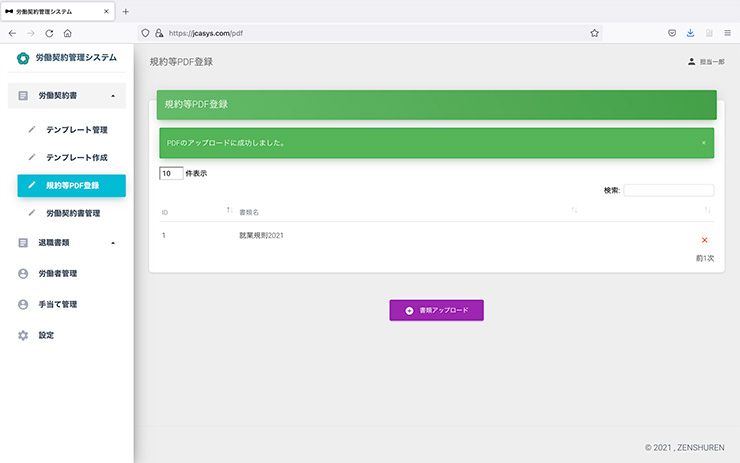Click the 件表示 count input field
Screen dimensions: 740x463
(x=171, y=173)
